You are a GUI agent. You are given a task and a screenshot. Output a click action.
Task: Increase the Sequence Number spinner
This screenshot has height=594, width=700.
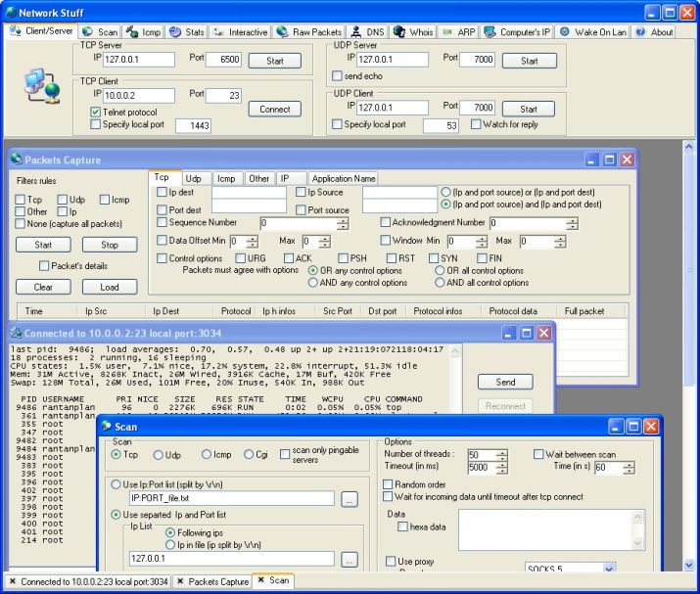pos(343,220)
